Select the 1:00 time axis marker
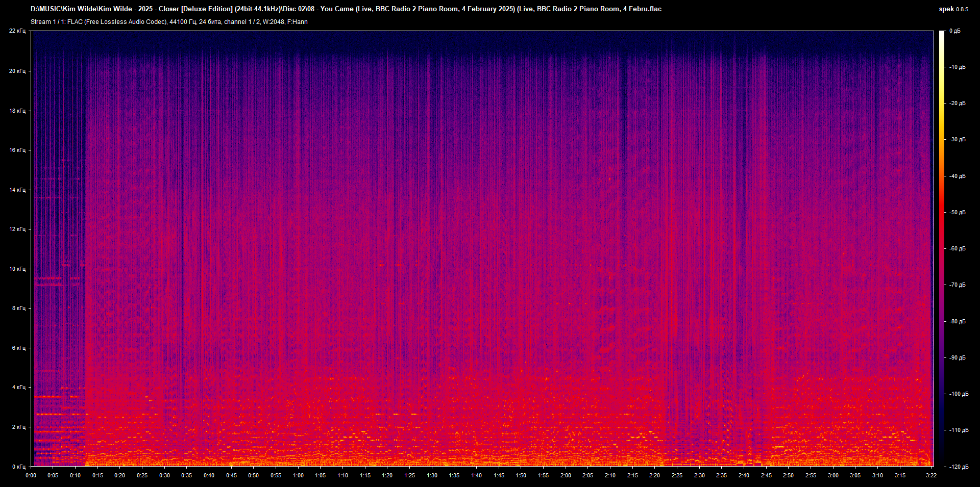 [x=298, y=475]
